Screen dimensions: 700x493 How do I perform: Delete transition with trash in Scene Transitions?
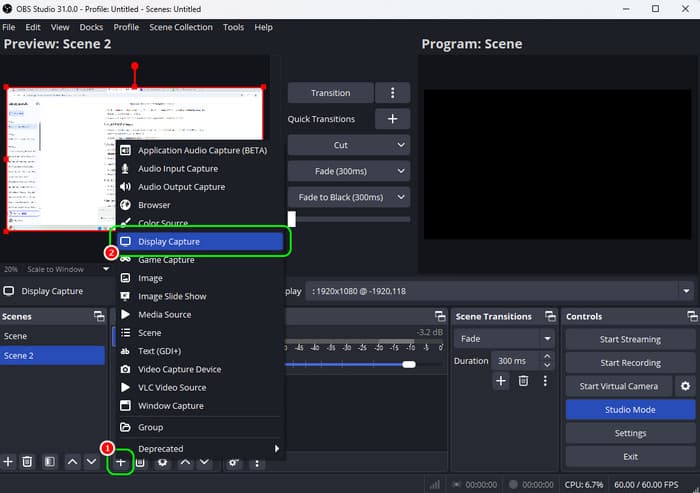point(523,381)
